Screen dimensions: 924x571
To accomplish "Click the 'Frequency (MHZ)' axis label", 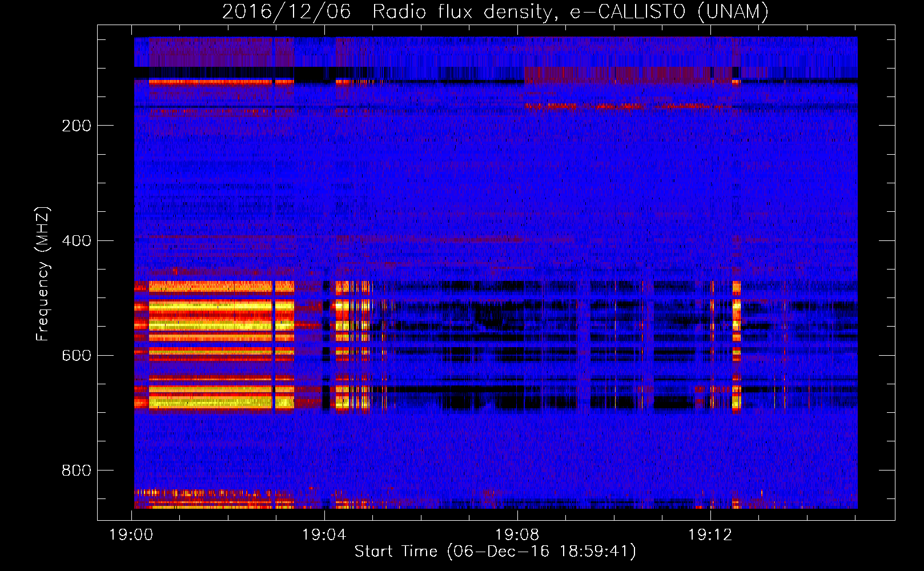I will tap(43, 274).
